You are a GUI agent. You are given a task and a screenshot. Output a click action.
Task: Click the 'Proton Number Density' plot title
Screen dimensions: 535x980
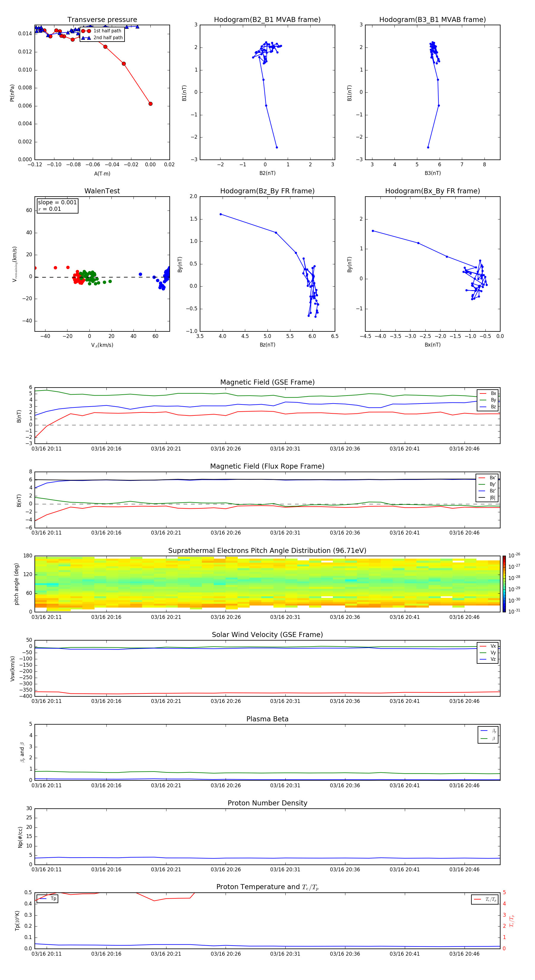[267, 803]
